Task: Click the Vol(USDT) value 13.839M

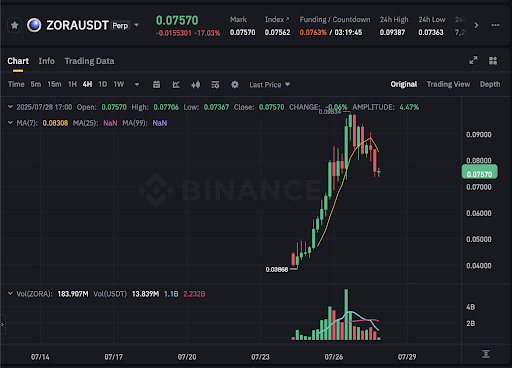Action: click(145, 294)
